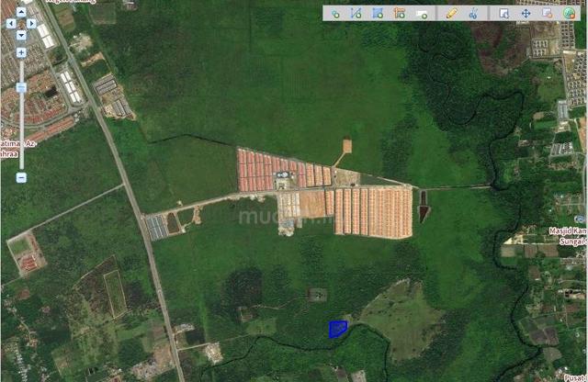Select the blue highlighted land plot polygon

338,329
